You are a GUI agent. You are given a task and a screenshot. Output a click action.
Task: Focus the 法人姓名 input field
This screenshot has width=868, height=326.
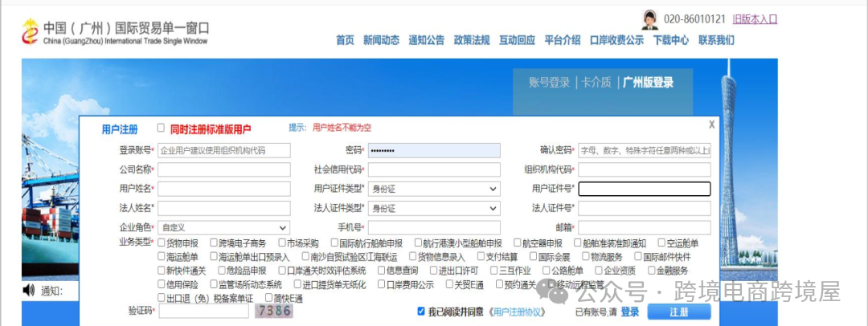coord(223,208)
